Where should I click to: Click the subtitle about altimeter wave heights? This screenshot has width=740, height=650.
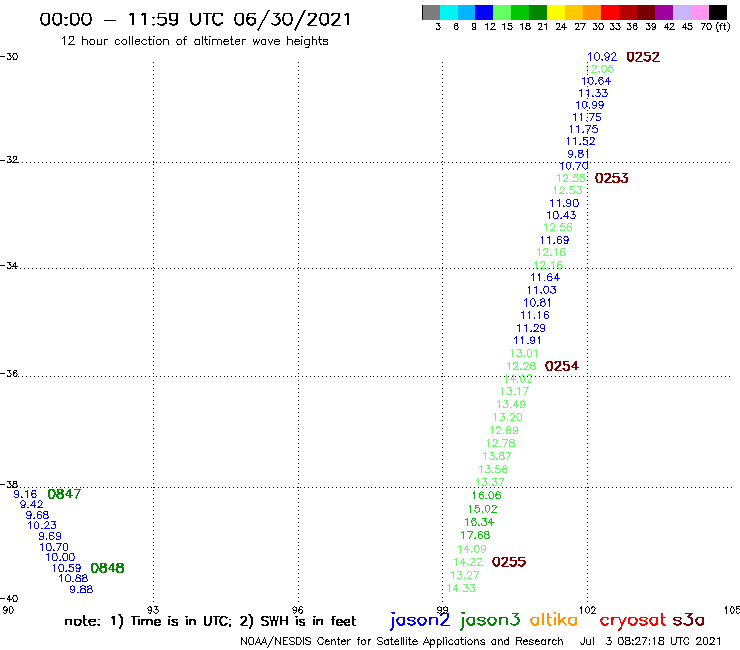[x=194, y=41]
